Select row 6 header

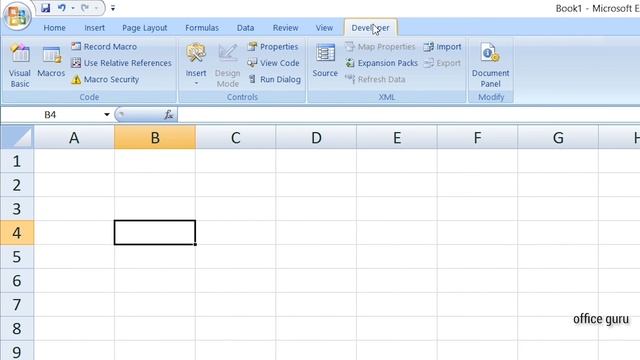tap(17, 280)
